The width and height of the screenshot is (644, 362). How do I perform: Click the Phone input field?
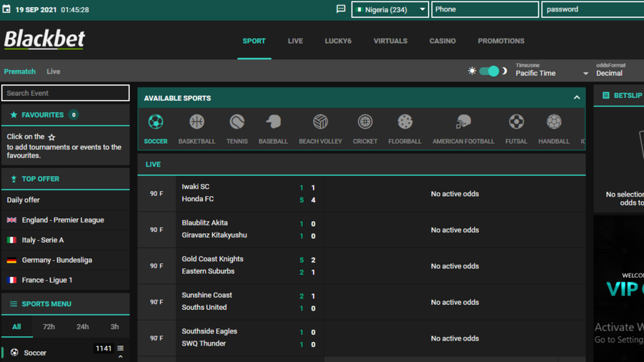pyautogui.click(x=485, y=9)
